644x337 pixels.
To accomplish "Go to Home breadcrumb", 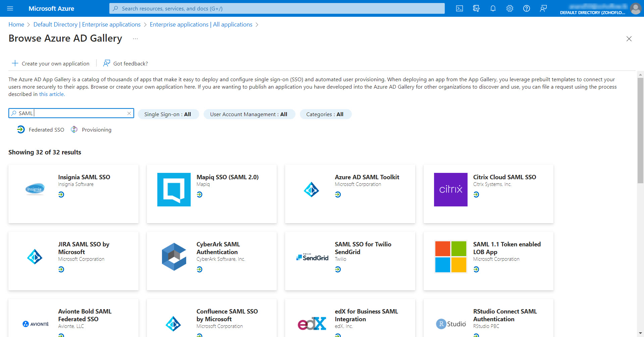I will (x=16, y=25).
